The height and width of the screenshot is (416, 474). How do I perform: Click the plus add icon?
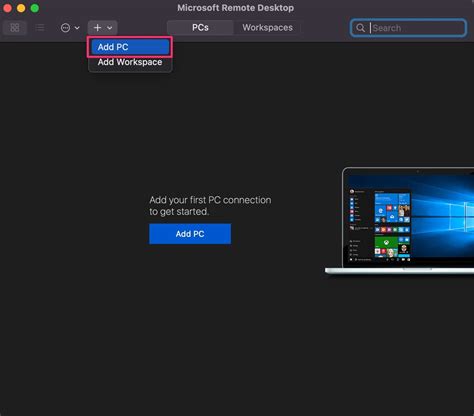coord(97,28)
